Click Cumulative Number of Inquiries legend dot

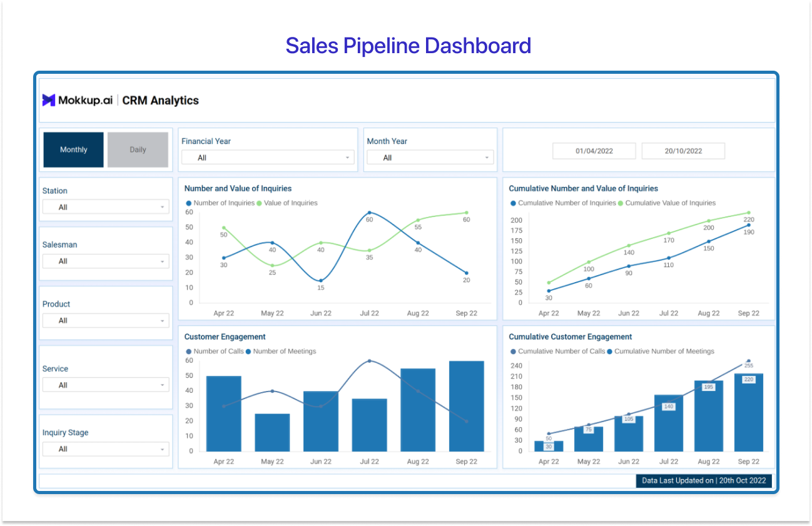point(514,203)
